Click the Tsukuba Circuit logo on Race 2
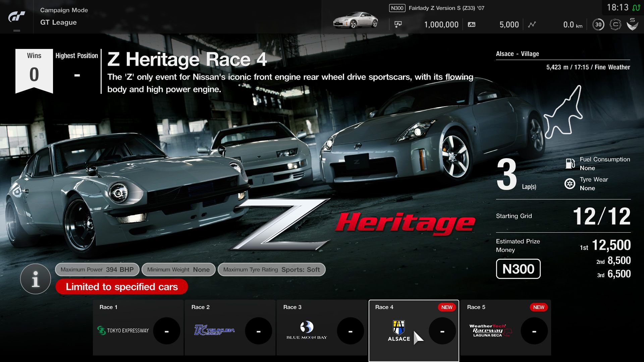The width and height of the screenshot is (644, 362). (215, 330)
